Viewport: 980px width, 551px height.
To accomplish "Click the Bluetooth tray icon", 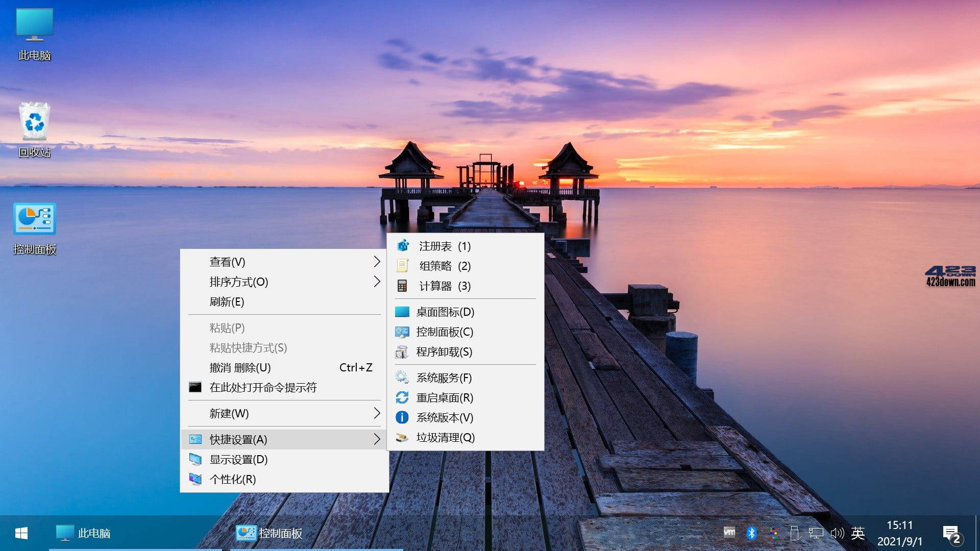I will (750, 533).
